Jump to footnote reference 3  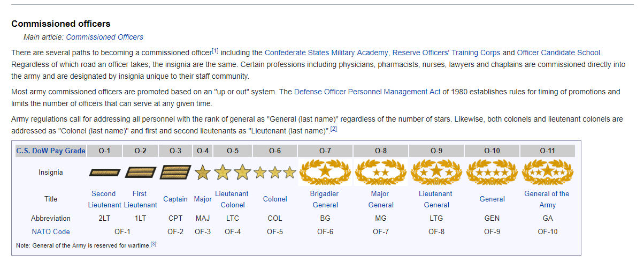(x=153, y=244)
